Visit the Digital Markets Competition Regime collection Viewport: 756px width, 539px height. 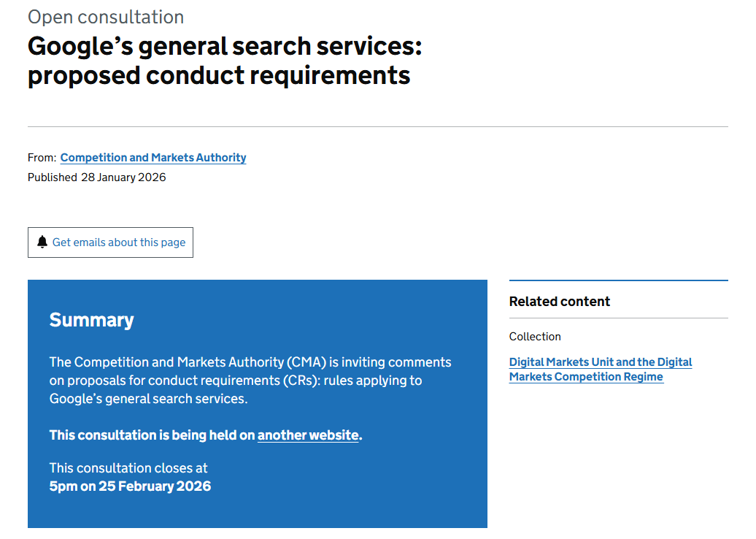click(x=601, y=369)
